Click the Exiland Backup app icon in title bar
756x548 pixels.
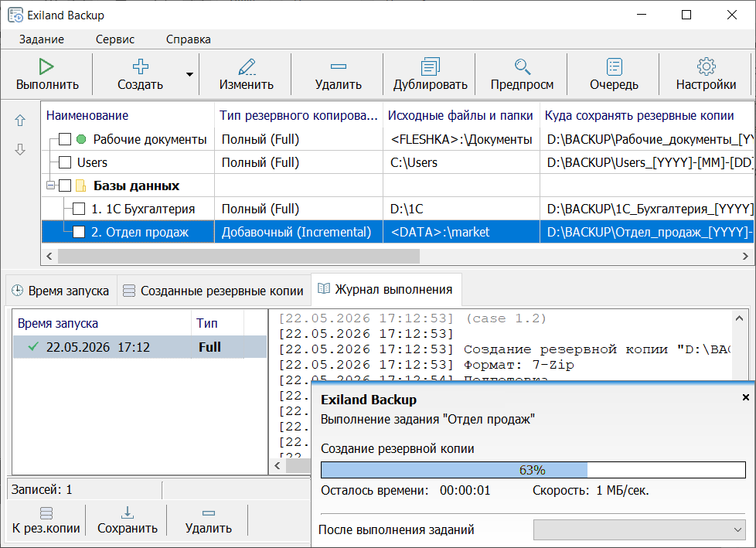pyautogui.click(x=15, y=15)
